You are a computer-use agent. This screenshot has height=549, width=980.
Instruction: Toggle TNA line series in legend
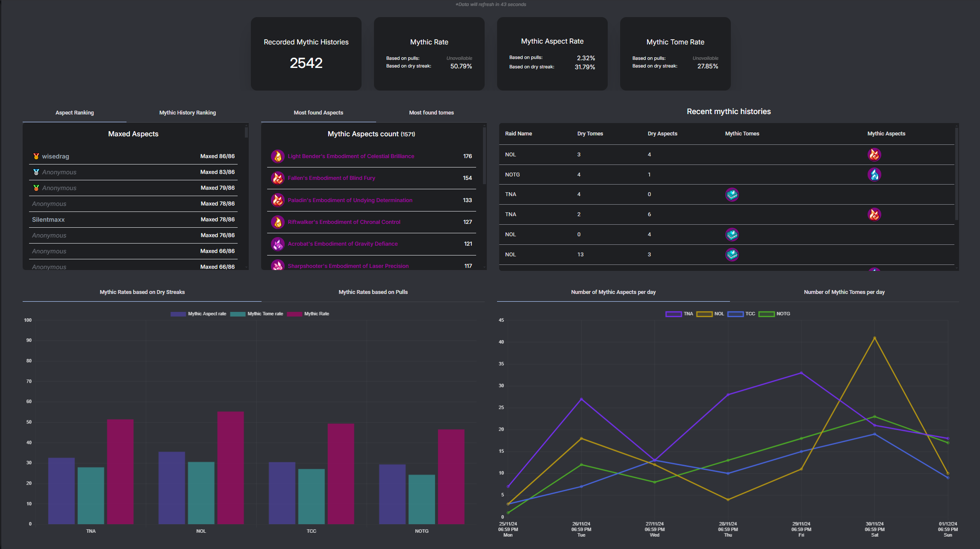coord(679,314)
